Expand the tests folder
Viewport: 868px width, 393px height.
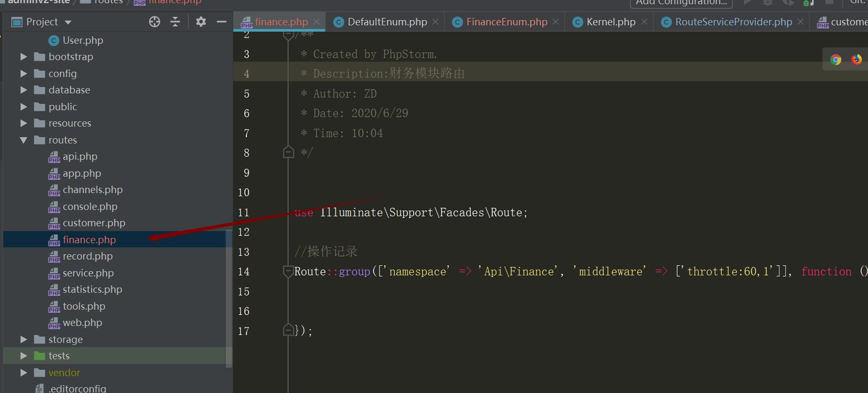tap(24, 356)
